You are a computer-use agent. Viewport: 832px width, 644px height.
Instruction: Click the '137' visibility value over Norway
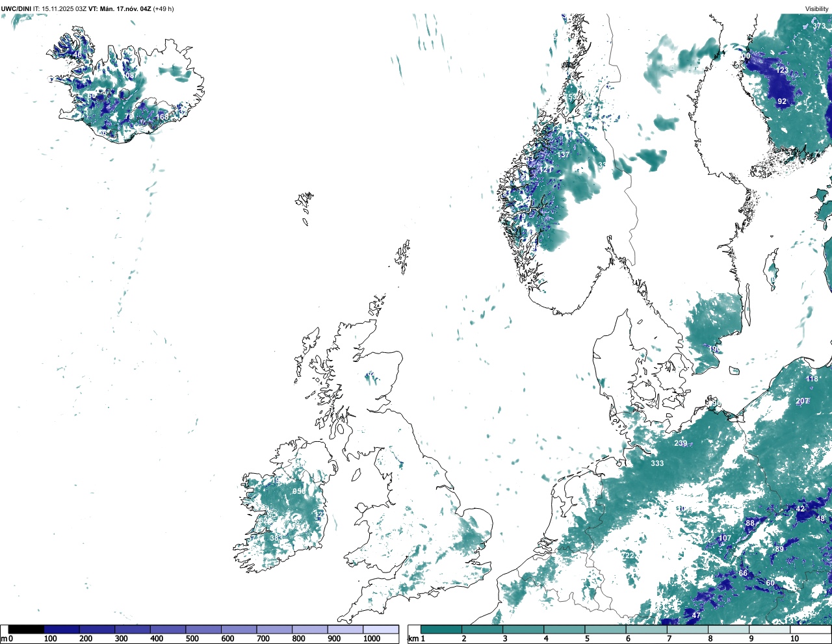tap(563, 155)
